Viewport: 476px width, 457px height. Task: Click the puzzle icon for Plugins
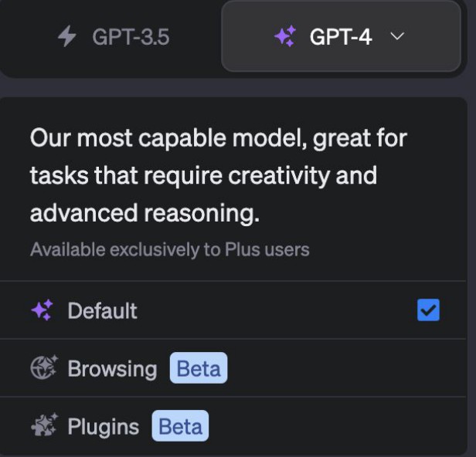click(x=42, y=426)
